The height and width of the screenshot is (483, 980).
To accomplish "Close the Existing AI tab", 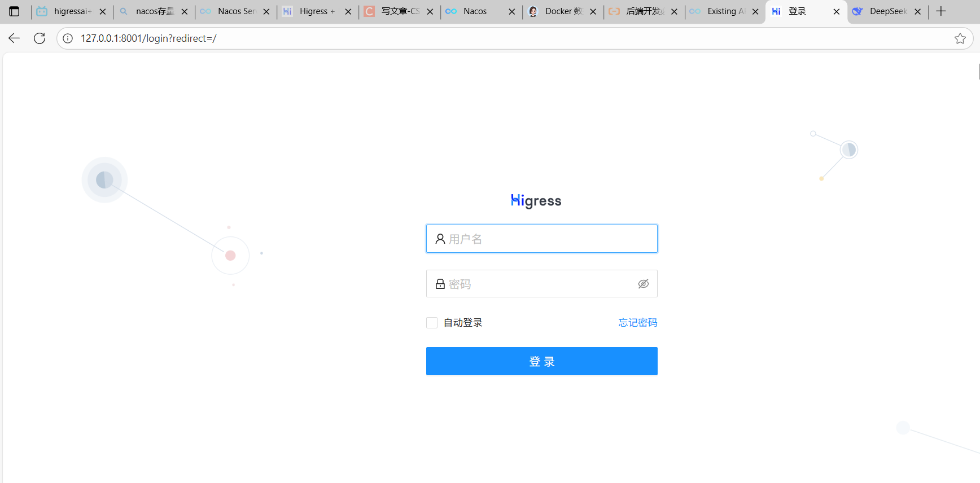I will tap(756, 11).
